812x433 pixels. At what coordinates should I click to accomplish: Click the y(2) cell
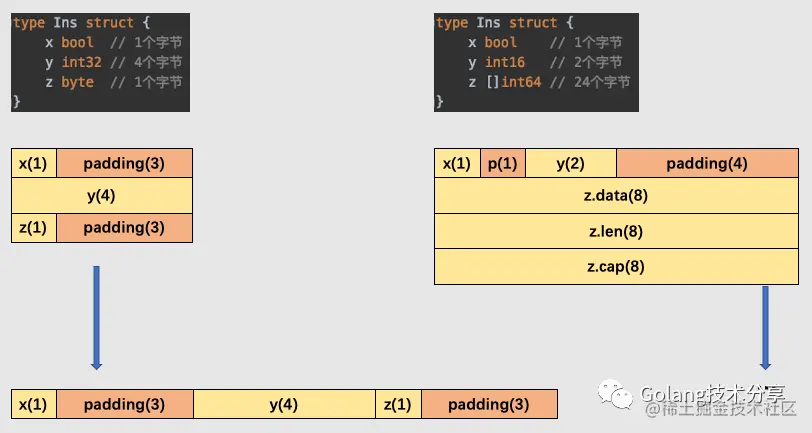click(x=571, y=164)
